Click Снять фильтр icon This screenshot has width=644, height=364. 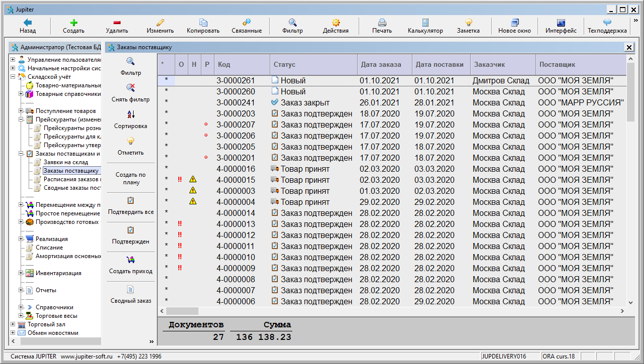click(x=131, y=88)
